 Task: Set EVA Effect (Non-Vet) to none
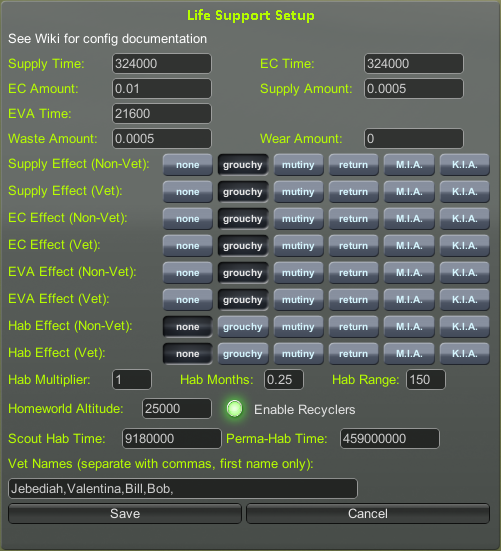pyautogui.click(x=188, y=273)
